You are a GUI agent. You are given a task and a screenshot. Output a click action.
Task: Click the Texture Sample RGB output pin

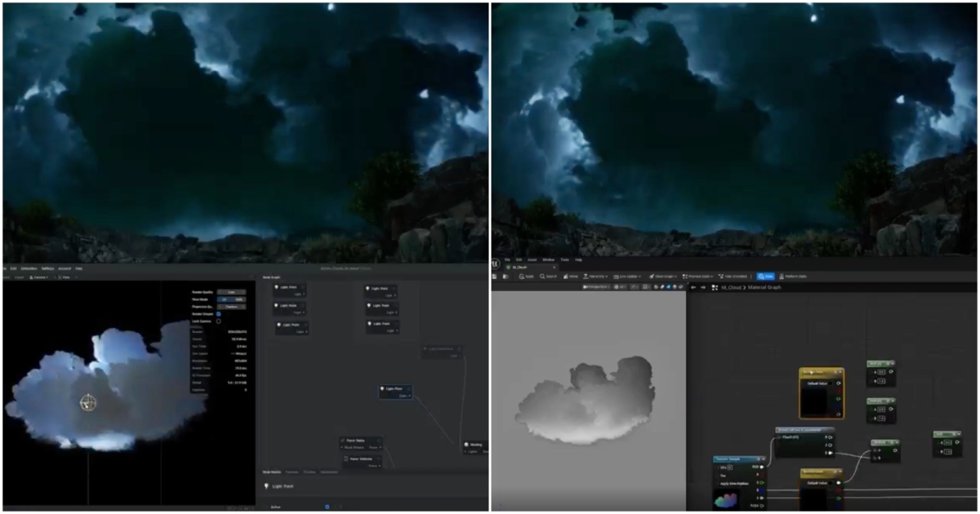click(x=762, y=467)
